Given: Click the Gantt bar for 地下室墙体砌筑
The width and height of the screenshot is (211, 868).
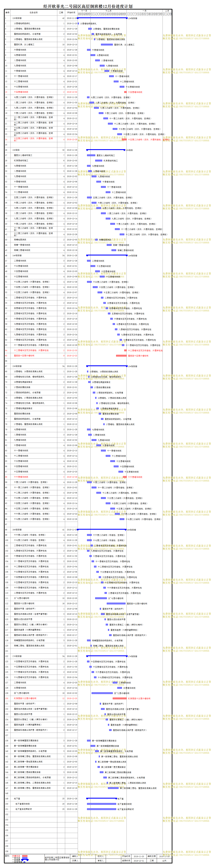Looking at the screenshot, I should point(102,804).
